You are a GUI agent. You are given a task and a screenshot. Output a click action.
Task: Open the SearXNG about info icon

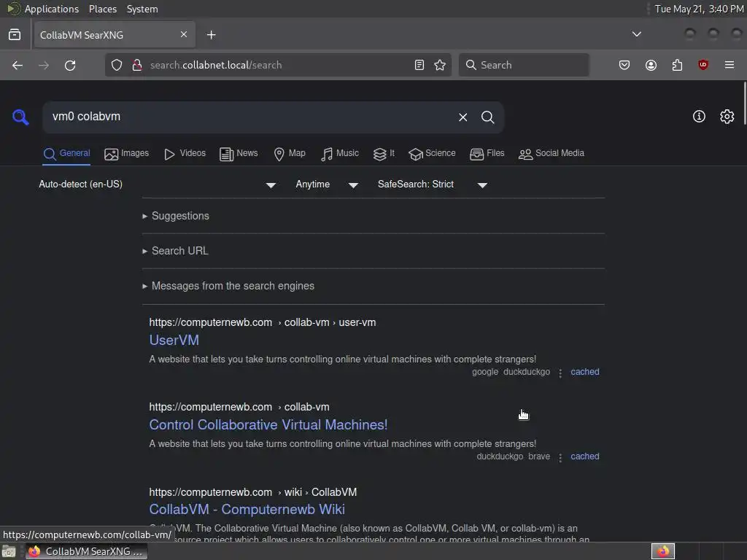tap(699, 116)
